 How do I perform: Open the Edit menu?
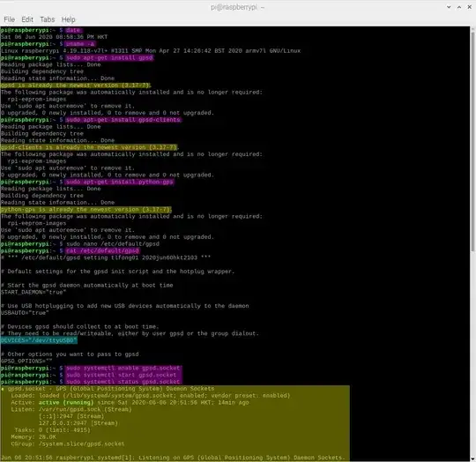tap(27, 19)
